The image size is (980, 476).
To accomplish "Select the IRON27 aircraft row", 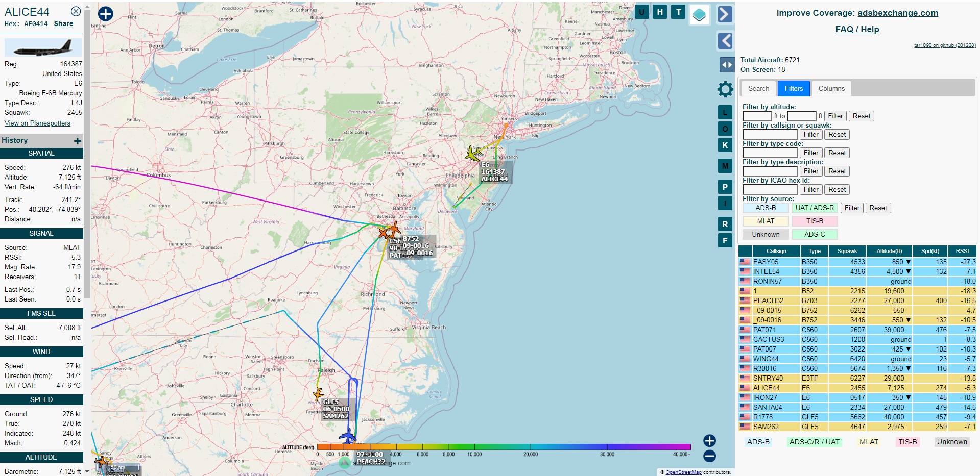I will click(x=857, y=397).
